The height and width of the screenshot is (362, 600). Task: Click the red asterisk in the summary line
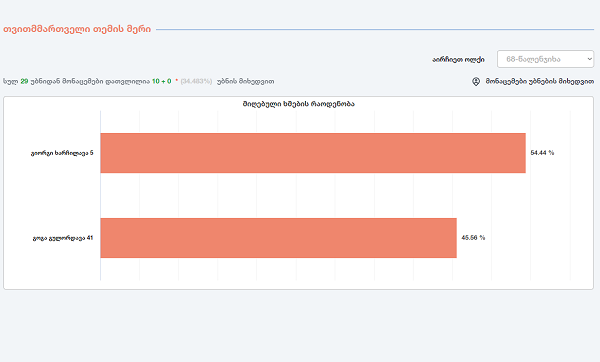coord(176,81)
